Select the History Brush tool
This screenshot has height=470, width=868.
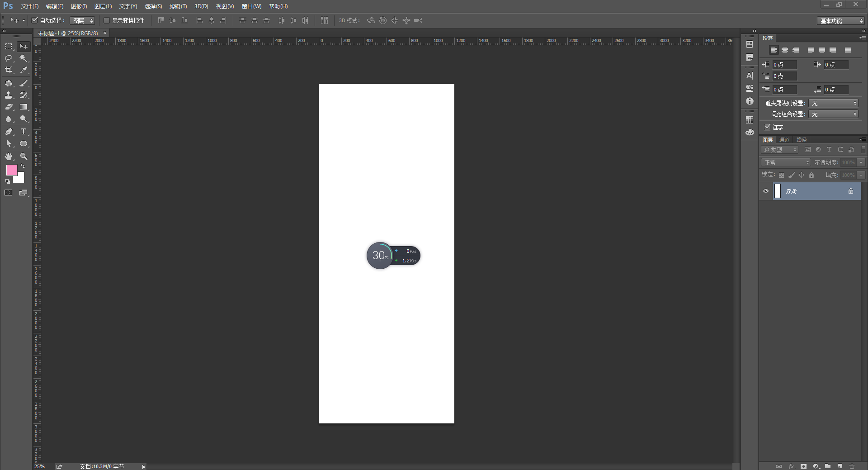tap(24, 95)
